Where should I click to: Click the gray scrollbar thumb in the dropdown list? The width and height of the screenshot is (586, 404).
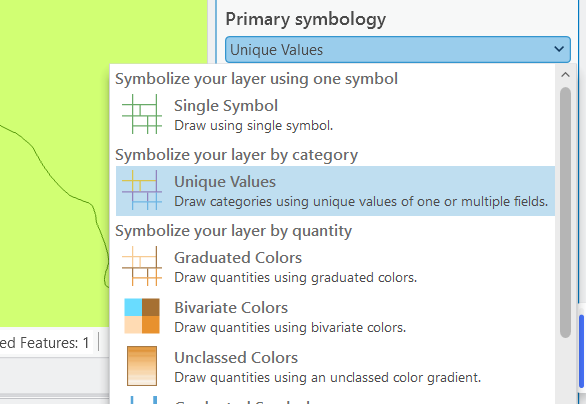coord(565,212)
